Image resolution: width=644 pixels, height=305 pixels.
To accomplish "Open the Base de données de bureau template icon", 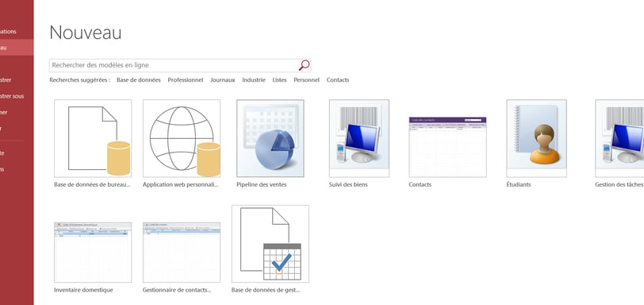I will point(93,138).
